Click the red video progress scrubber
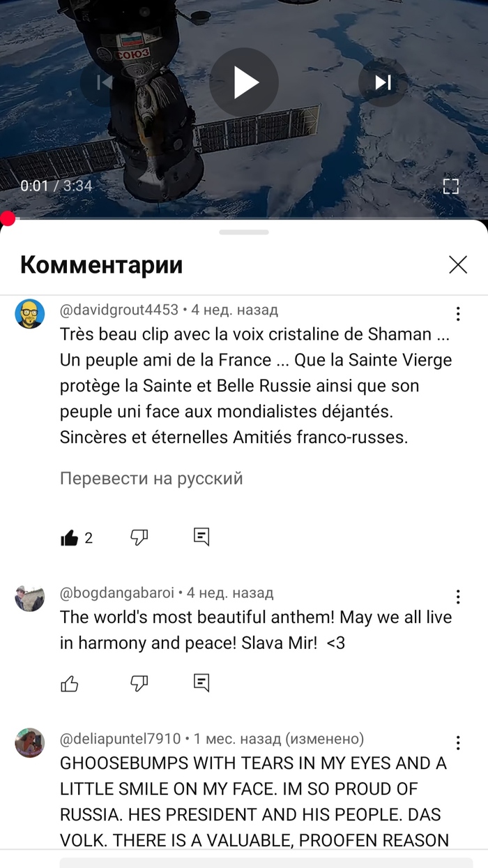Image resolution: width=488 pixels, height=868 pixels. point(8,219)
